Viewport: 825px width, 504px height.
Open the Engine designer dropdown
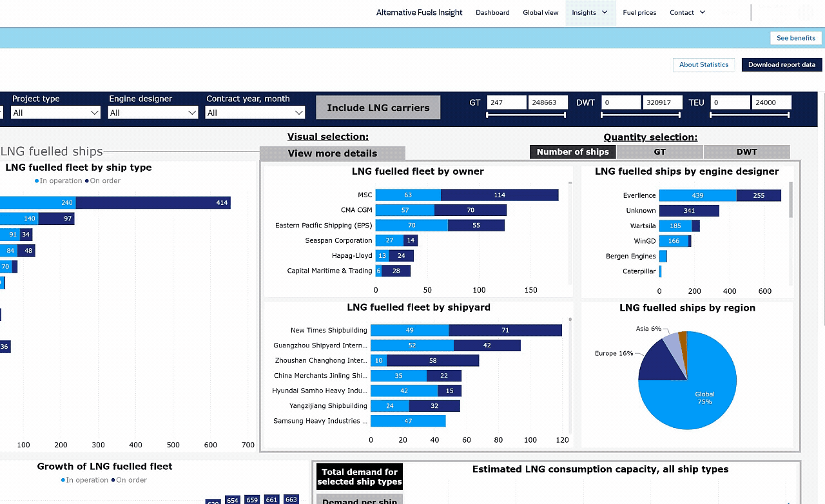coord(153,113)
